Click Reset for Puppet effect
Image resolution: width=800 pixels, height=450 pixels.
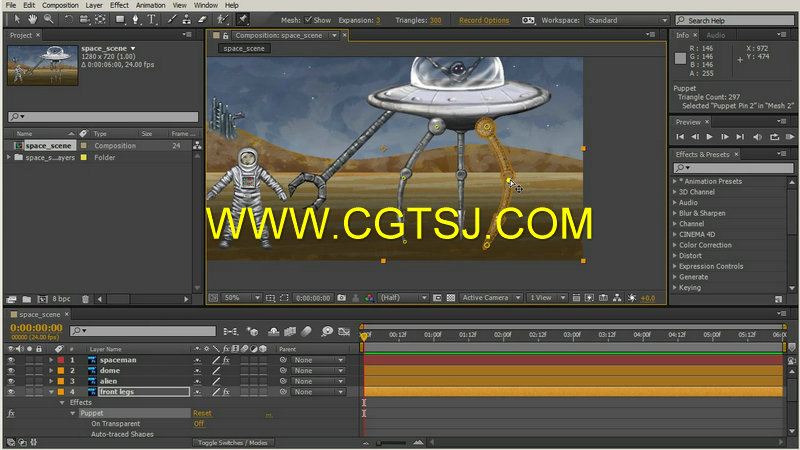tap(202, 413)
